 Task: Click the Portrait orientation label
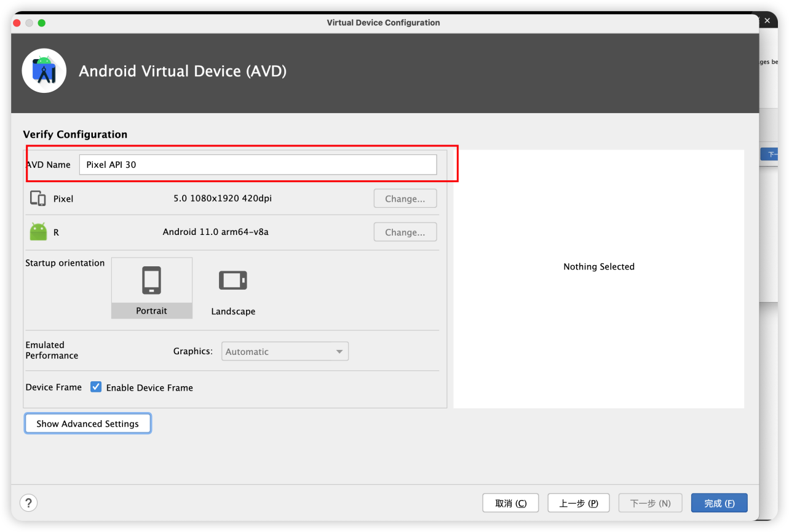click(x=151, y=311)
